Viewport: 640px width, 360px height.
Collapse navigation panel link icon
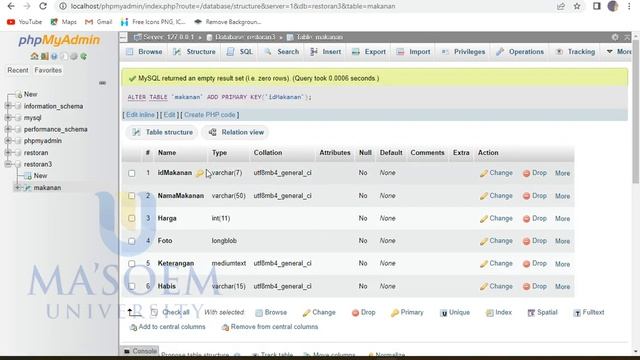tap(102, 83)
